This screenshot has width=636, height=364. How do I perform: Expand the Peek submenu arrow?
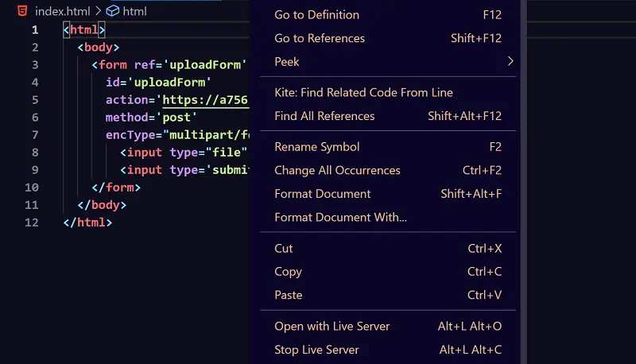(510, 61)
